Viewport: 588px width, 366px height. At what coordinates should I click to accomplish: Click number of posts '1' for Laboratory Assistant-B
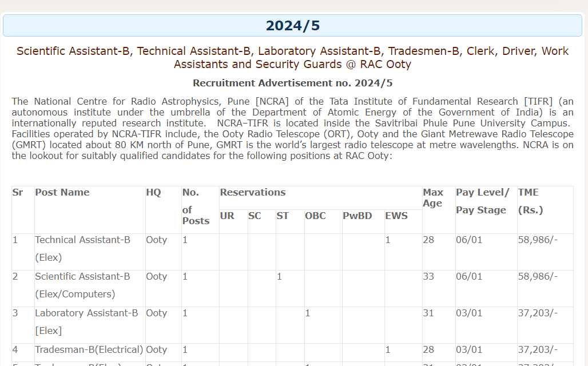coord(185,313)
